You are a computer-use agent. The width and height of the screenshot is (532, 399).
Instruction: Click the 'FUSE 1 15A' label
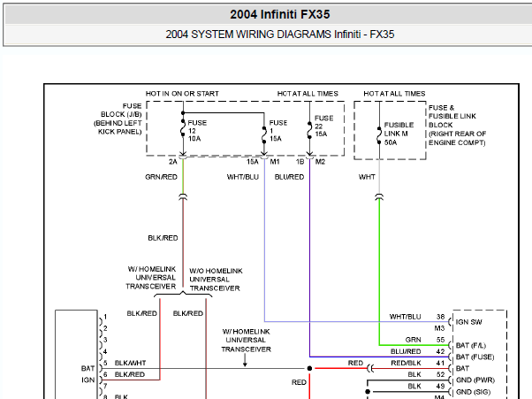(x=278, y=130)
